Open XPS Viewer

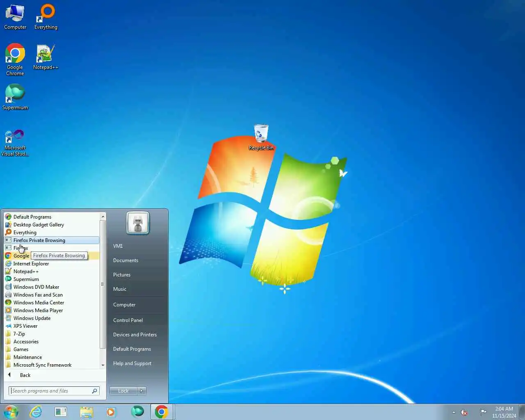[52, 326]
